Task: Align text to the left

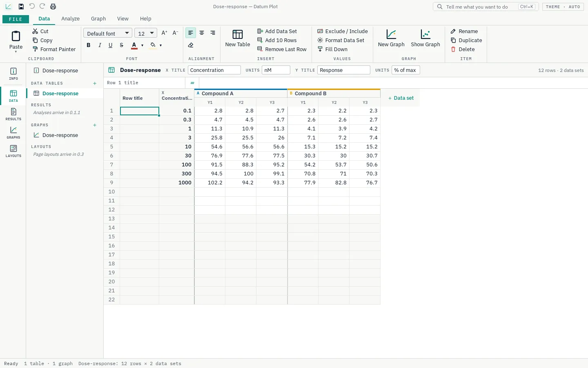Action: (x=191, y=33)
